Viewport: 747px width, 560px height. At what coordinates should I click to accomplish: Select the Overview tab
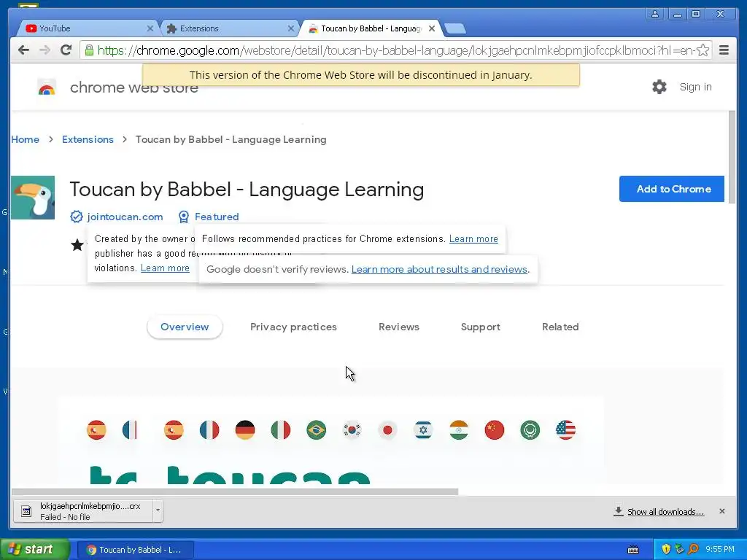[185, 327]
